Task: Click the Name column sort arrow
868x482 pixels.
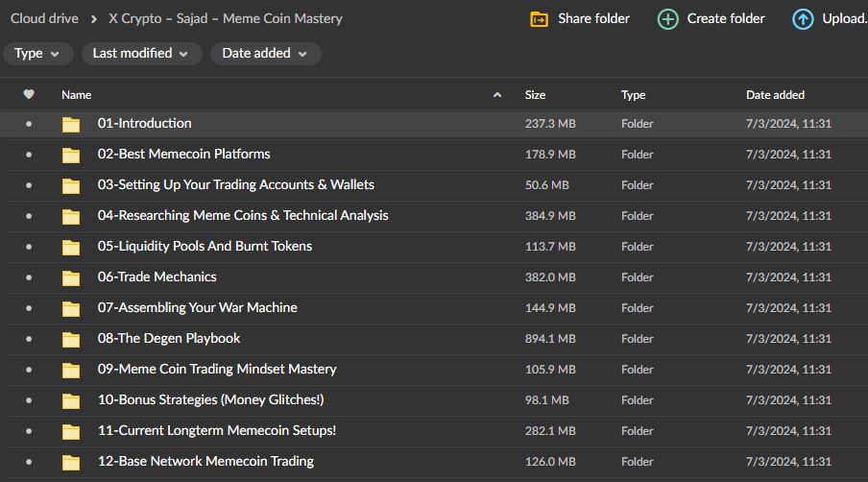Action: coord(496,95)
